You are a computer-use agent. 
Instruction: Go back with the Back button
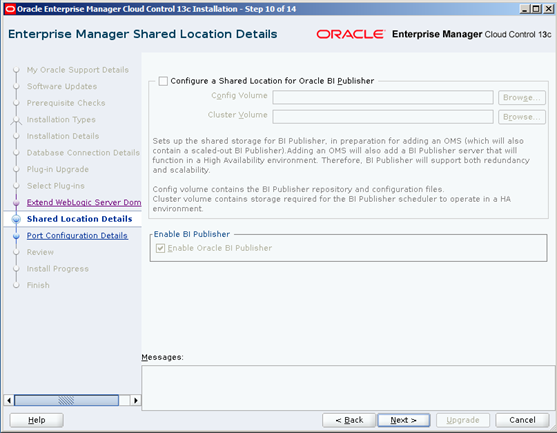(349, 420)
